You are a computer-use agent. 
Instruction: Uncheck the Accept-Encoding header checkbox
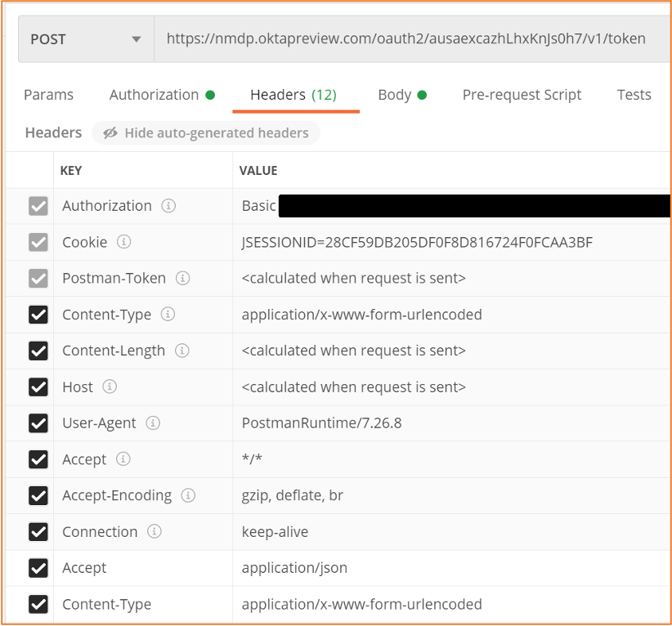(x=38, y=495)
